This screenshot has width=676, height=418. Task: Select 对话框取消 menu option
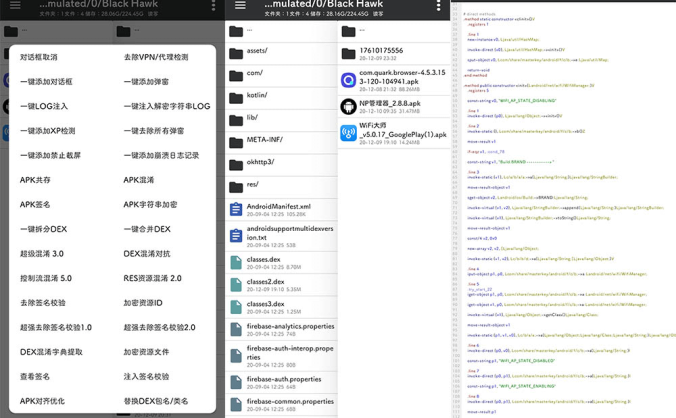(x=38, y=57)
